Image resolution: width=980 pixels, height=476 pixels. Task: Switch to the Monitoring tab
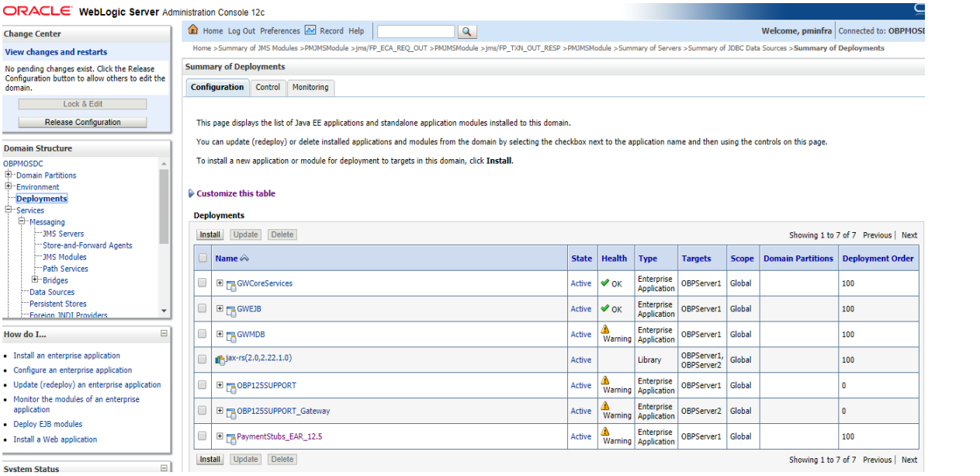point(310,87)
